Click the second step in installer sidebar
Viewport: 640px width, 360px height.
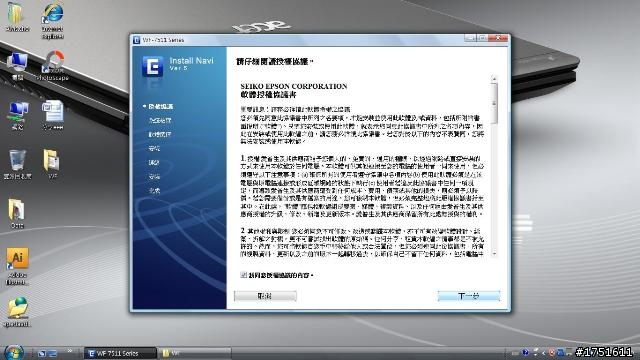click(x=160, y=120)
